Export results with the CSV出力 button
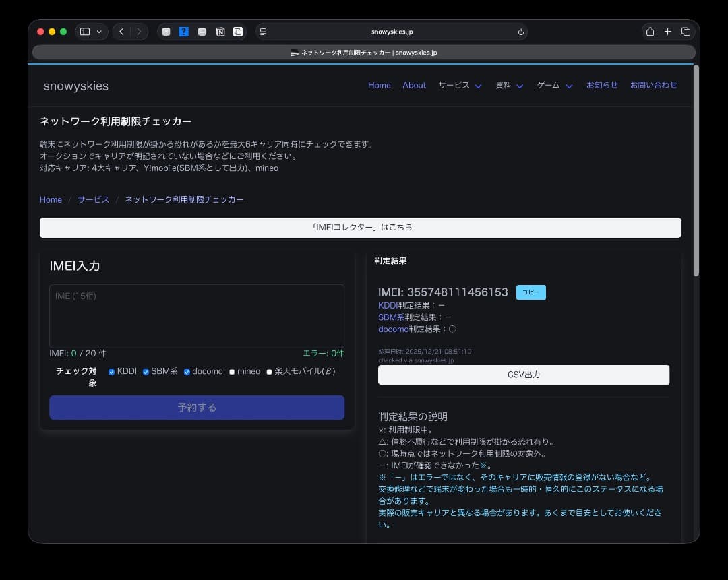This screenshot has width=728, height=580. (x=524, y=375)
